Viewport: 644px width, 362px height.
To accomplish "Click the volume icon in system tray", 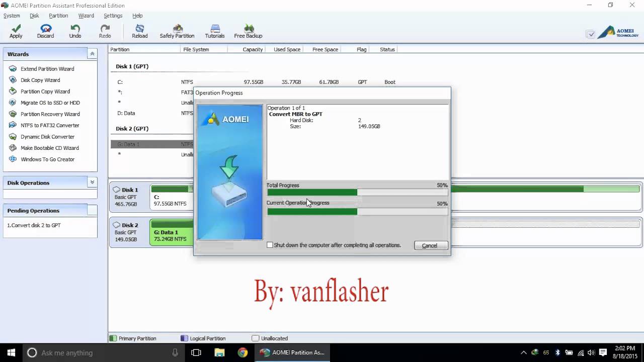I will (x=591, y=352).
